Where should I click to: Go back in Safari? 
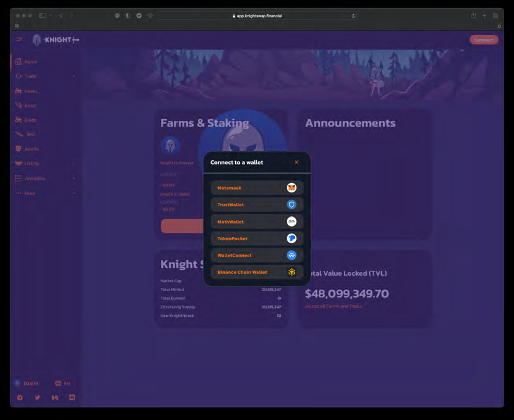click(x=61, y=15)
